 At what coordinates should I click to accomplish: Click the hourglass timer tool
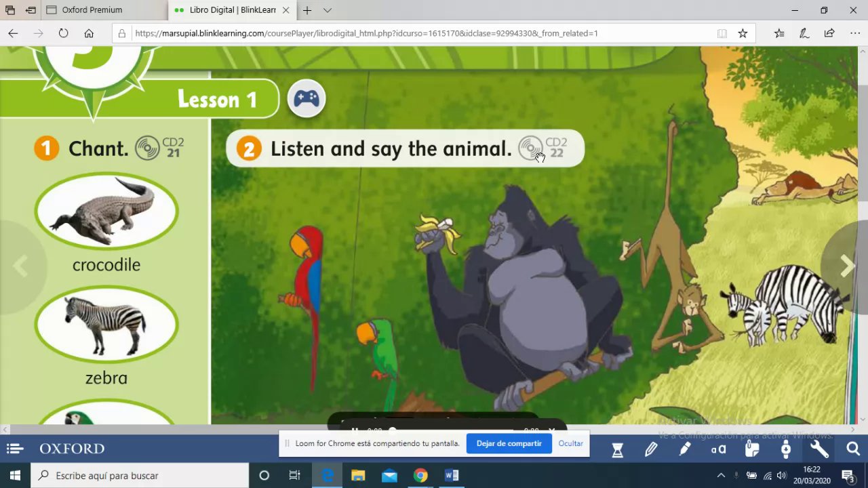(x=617, y=449)
